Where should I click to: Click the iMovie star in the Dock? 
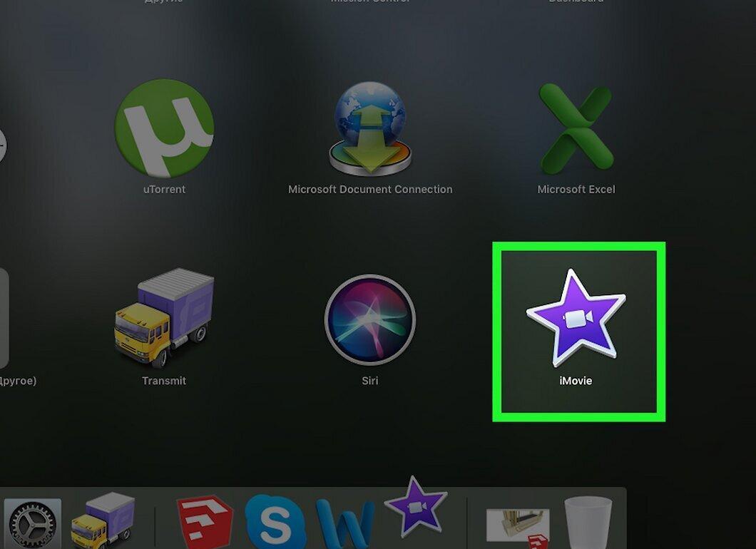click(416, 507)
